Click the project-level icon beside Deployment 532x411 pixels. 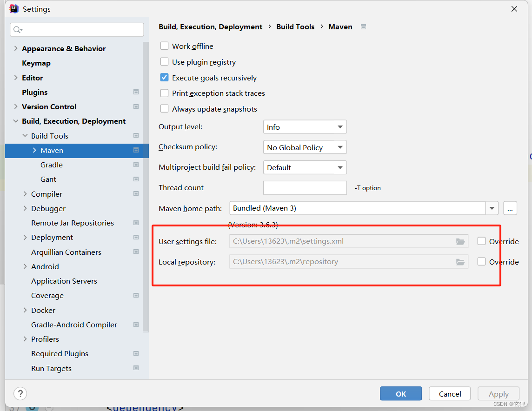136,237
